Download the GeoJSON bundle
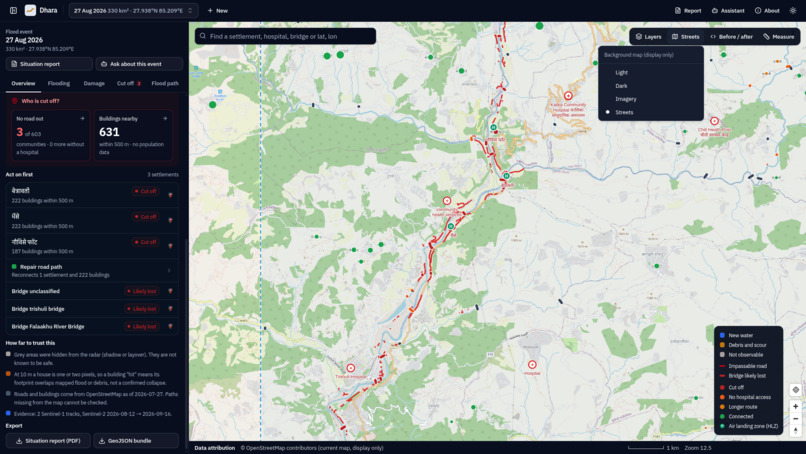Viewport: 806px width, 454px height. click(x=136, y=441)
